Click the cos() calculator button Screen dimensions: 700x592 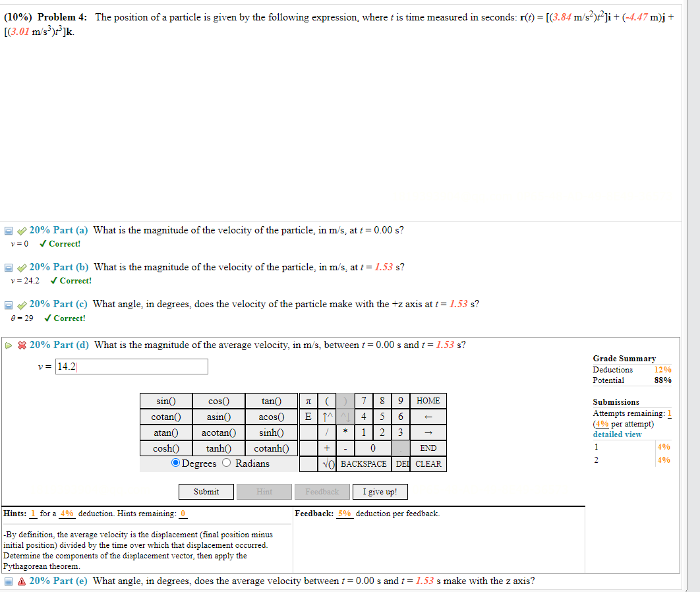(x=219, y=400)
